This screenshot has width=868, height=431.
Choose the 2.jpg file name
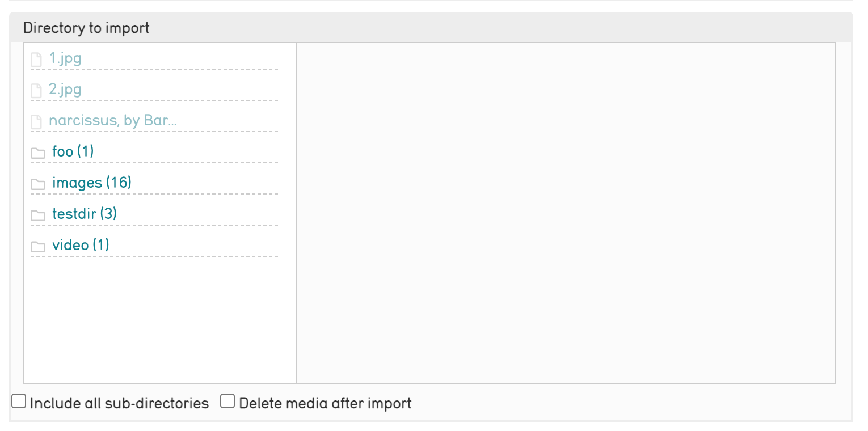pos(65,89)
